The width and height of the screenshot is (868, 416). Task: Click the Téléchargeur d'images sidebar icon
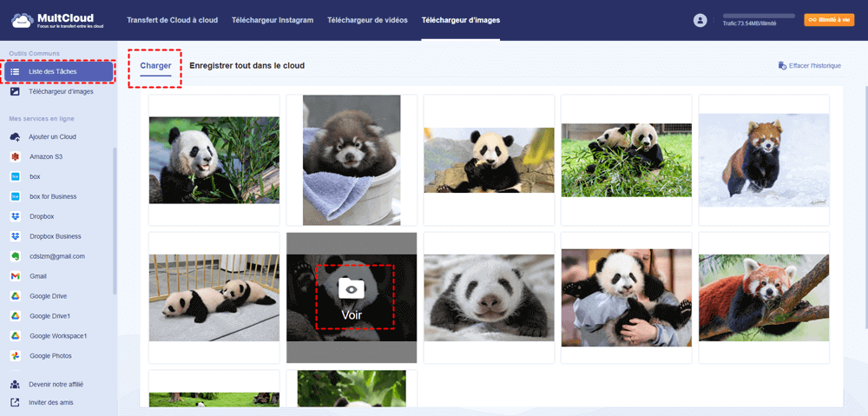coord(15,91)
